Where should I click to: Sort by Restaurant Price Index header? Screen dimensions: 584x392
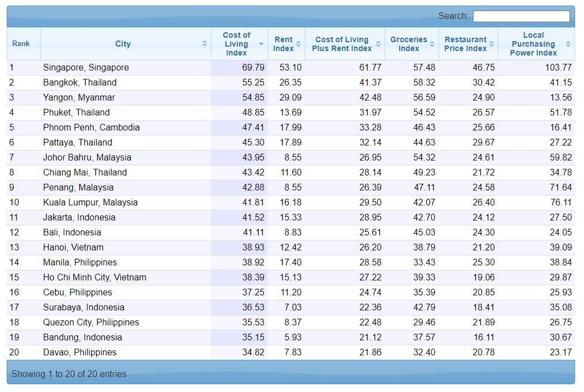[469, 44]
